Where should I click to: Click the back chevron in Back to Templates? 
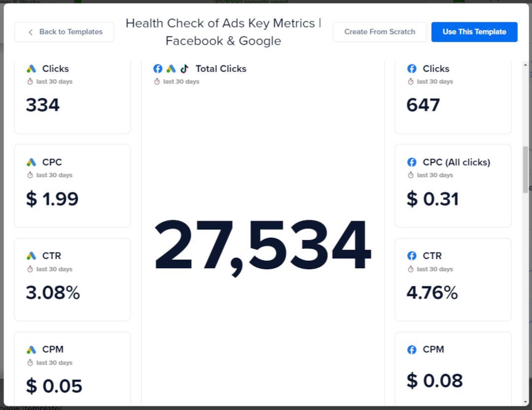pos(31,32)
